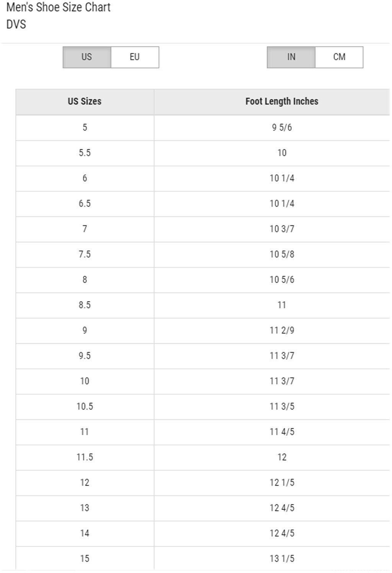Select the US size toggle

click(x=87, y=57)
